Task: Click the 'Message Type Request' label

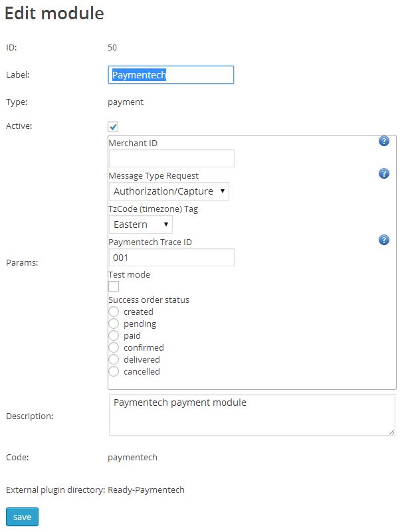Action: (x=153, y=176)
